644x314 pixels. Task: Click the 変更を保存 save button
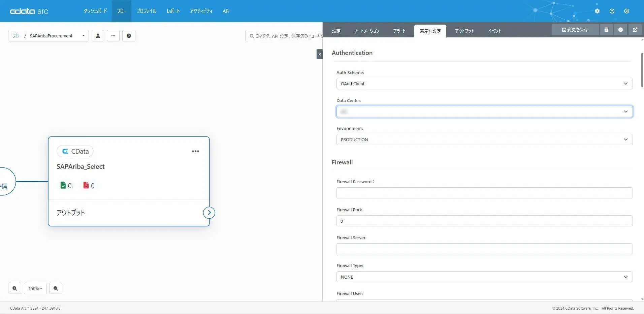click(x=575, y=30)
